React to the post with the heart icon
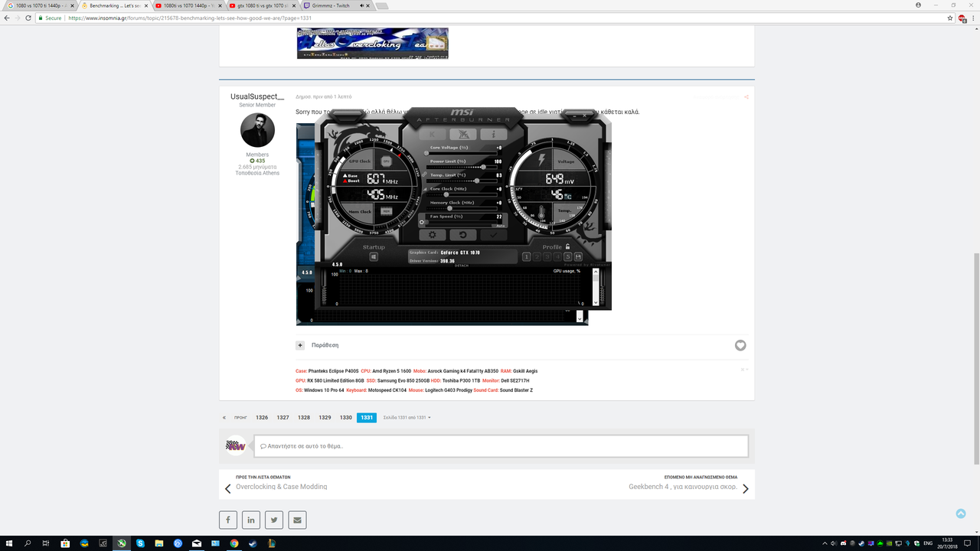The height and width of the screenshot is (551, 980). pyautogui.click(x=740, y=345)
